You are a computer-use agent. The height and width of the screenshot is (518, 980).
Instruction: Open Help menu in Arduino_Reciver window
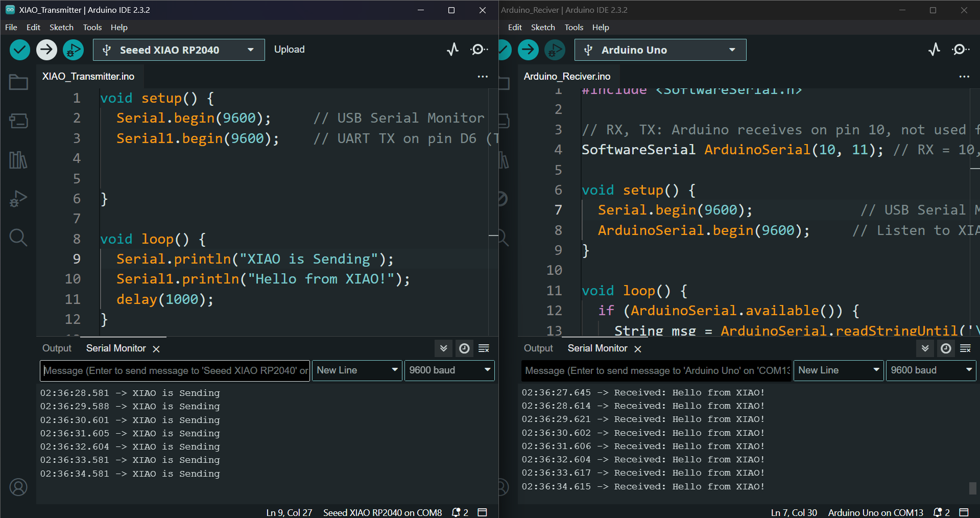coord(601,28)
